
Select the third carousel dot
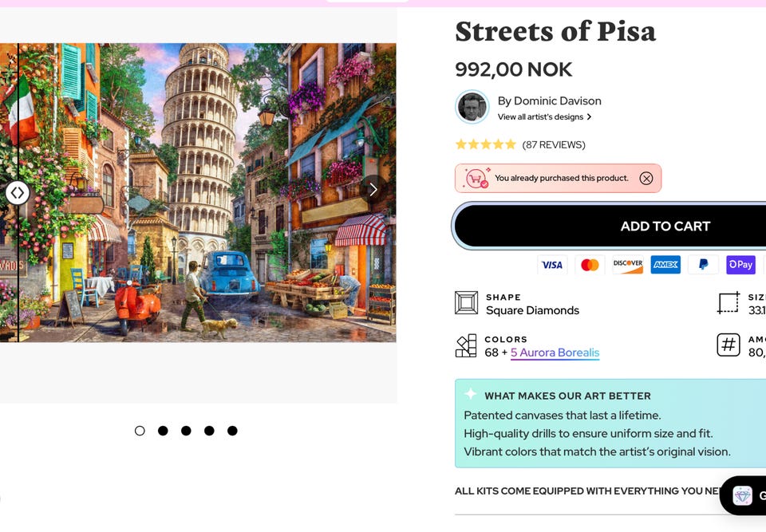pos(186,431)
